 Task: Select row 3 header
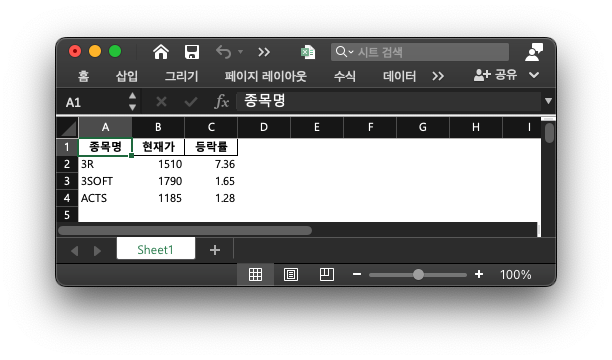tap(67, 181)
